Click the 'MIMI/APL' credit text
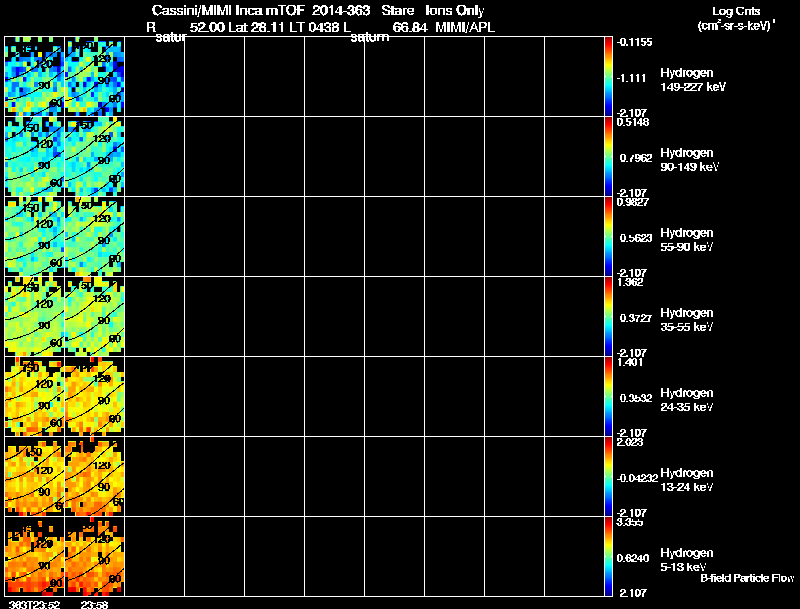 (465, 28)
